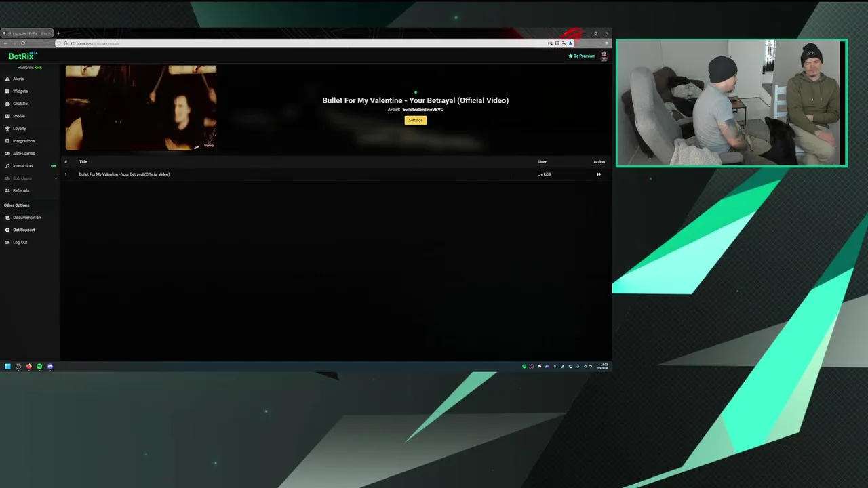
Task: Click the Documentation book icon
Action: pos(7,218)
